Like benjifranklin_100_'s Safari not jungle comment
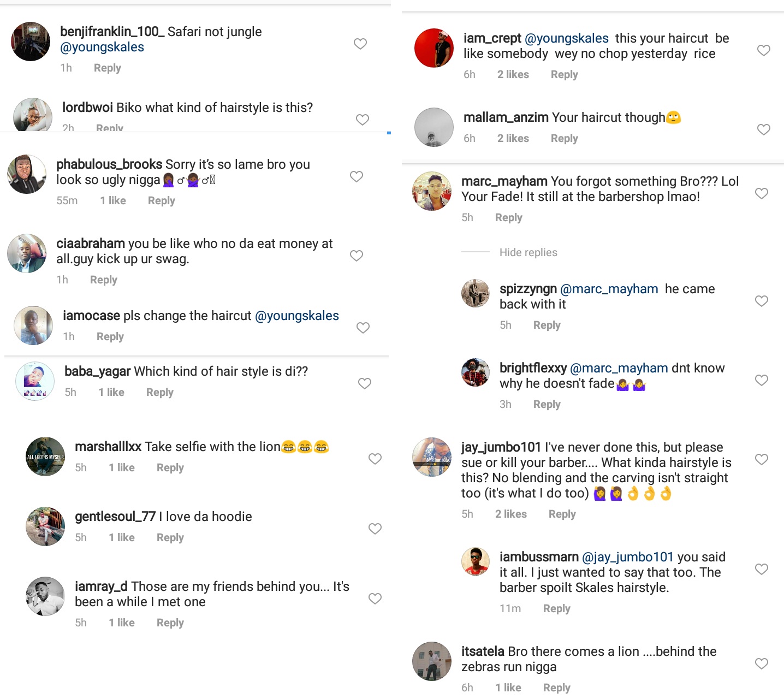This screenshot has width=784, height=699. (x=360, y=44)
